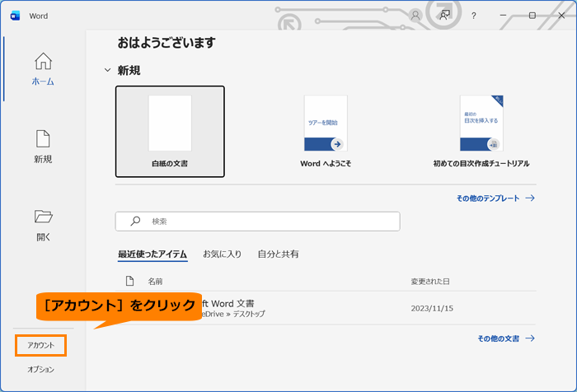The width and height of the screenshot is (577, 392).
Task: Open the 初めての目次作成チュートリアル template
Action: click(481, 132)
